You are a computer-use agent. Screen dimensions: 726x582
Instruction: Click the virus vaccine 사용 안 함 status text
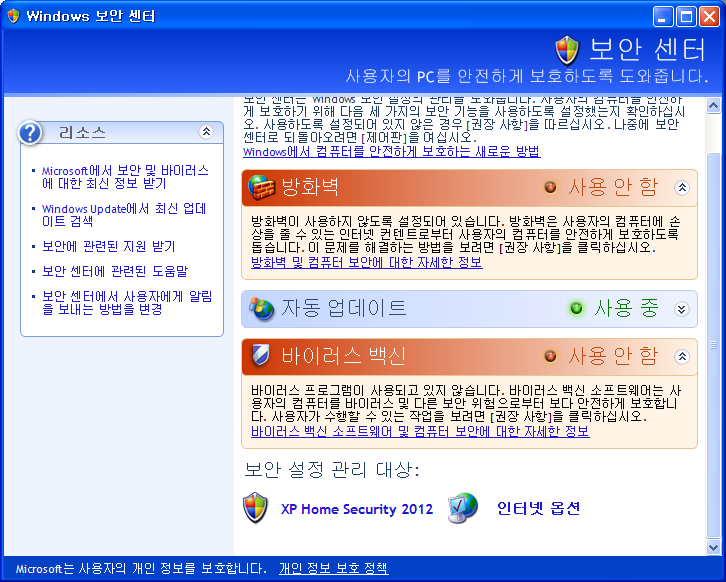(x=613, y=356)
